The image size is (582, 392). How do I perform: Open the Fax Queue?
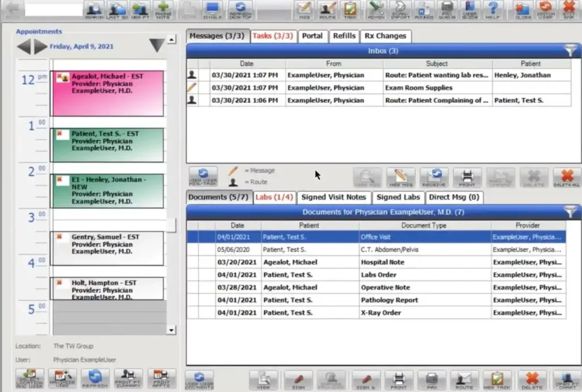(447, 10)
